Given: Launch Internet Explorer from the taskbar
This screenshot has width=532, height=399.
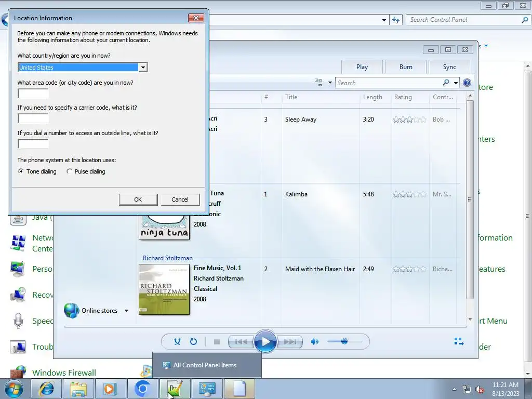Looking at the screenshot, I should coord(46,389).
